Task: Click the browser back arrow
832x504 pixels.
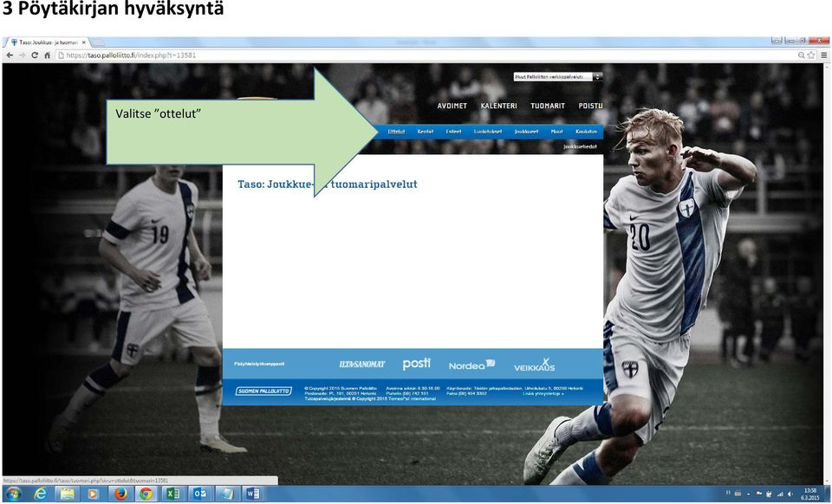Action: 10,55
